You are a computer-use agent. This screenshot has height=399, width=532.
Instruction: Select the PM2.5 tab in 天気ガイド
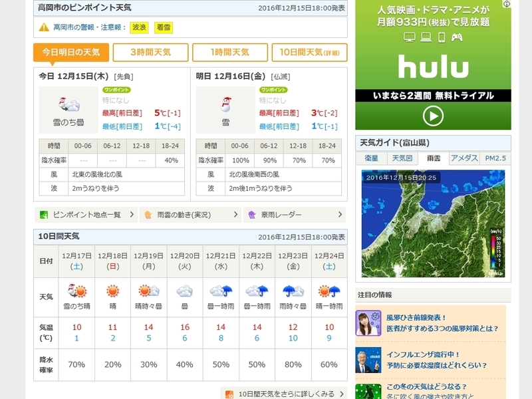pos(495,158)
